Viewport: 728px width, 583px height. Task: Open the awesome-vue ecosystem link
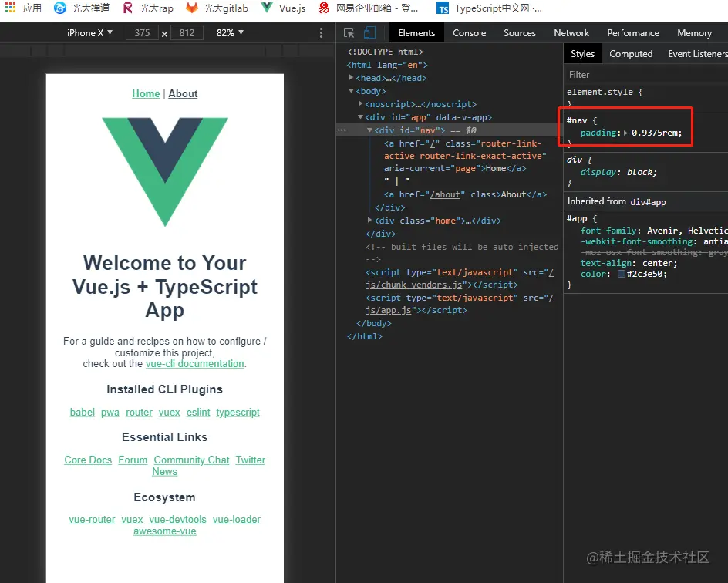point(164,531)
